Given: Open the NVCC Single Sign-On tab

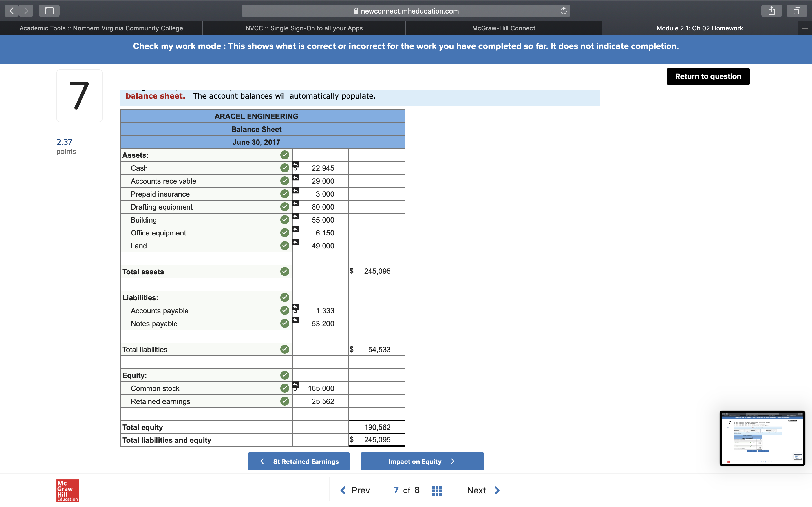Looking at the screenshot, I should tap(304, 28).
